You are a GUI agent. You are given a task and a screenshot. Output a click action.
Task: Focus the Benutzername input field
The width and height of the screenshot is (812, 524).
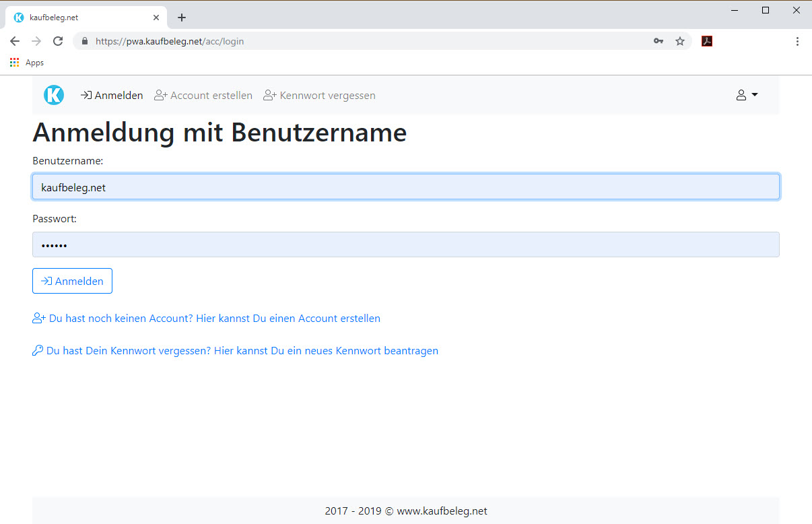coord(405,187)
